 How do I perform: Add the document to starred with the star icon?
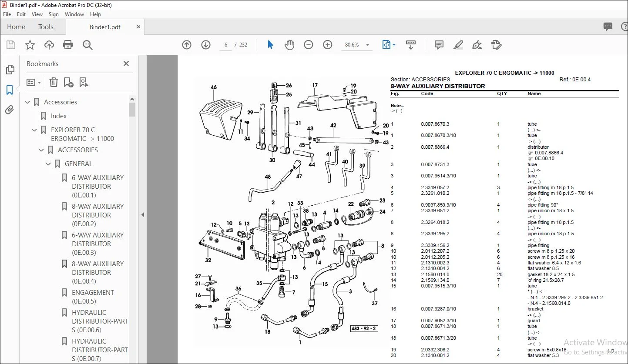point(30,45)
